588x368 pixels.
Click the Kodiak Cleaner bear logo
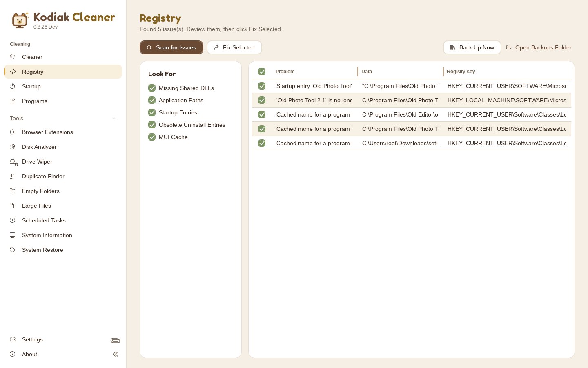[20, 20]
